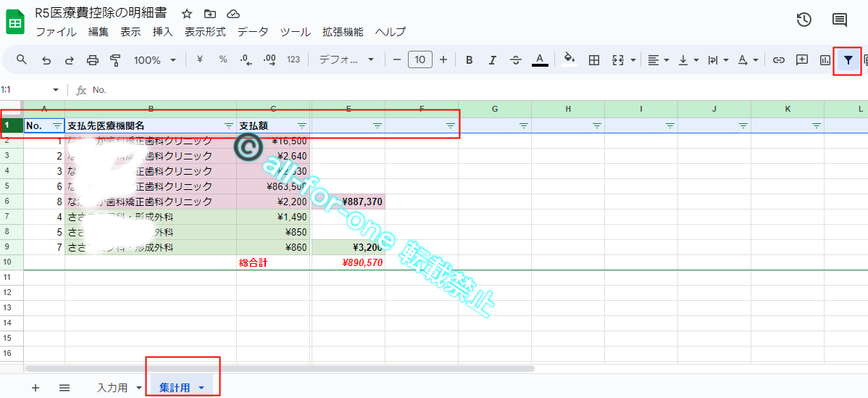Open filter menu for 支払先医療機関名 column
The height and width of the screenshot is (398, 868).
coord(229,125)
